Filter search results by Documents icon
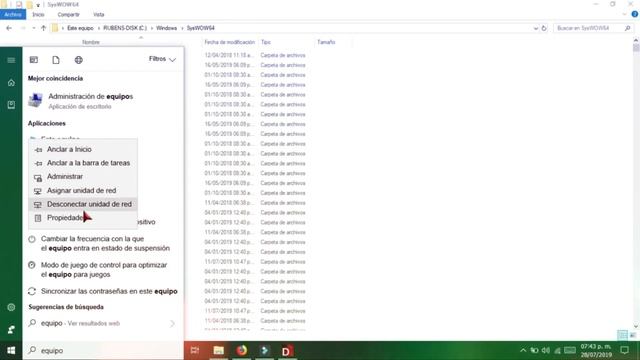 coord(56,60)
